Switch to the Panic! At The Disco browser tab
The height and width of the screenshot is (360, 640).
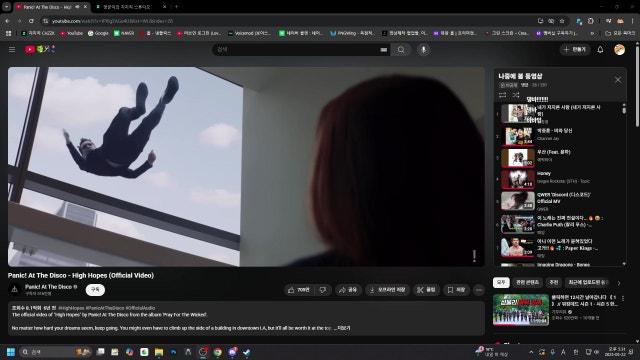pyautogui.click(x=47, y=7)
